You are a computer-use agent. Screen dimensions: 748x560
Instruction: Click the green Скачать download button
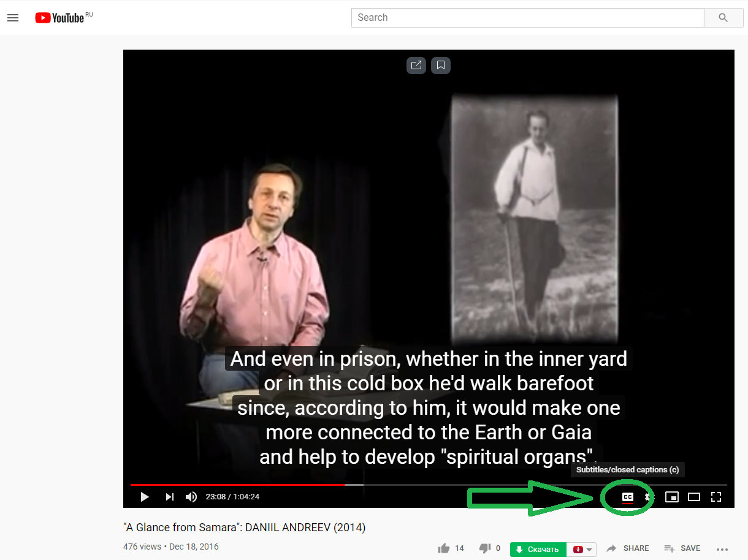(538, 550)
